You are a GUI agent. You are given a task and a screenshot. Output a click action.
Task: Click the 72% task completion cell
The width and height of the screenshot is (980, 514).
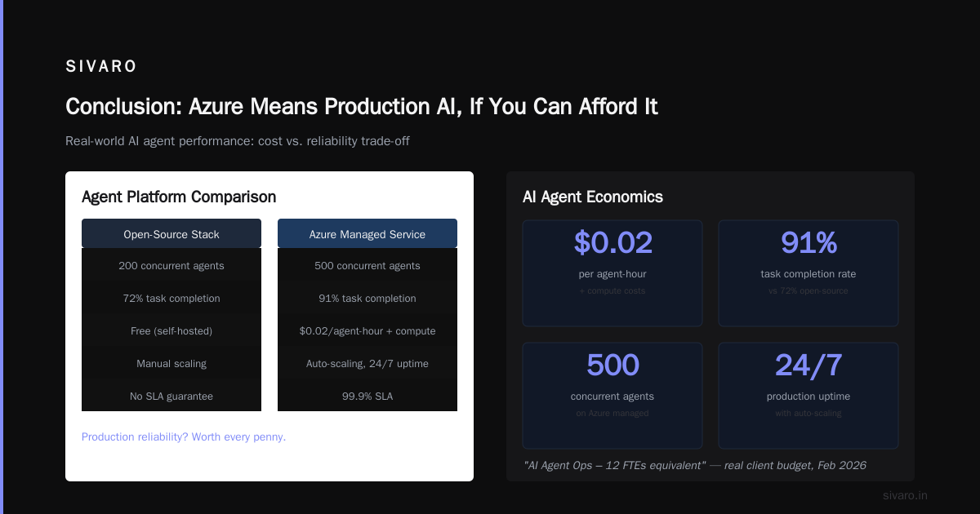point(171,299)
